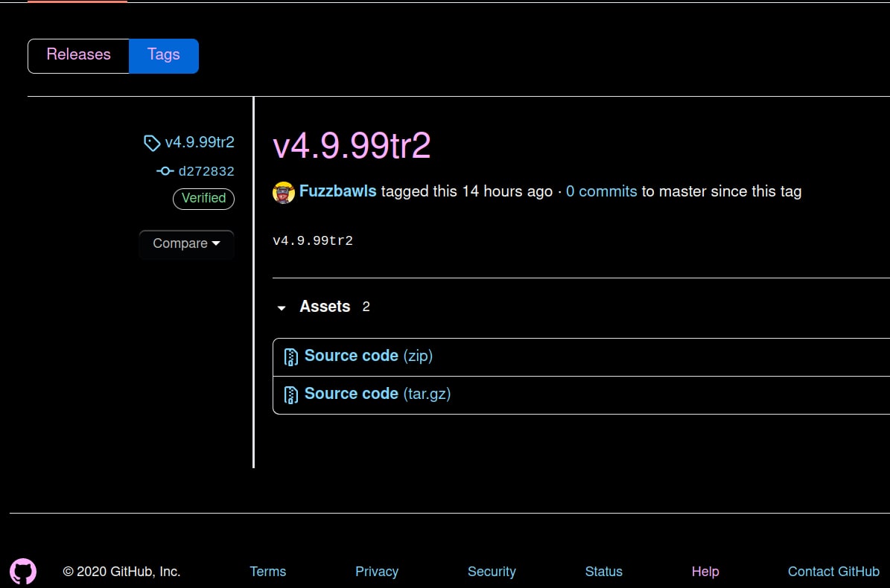Viewport: 890px width, 588px height.
Task: Open the Fuzzbawls profile link
Action: 337,191
